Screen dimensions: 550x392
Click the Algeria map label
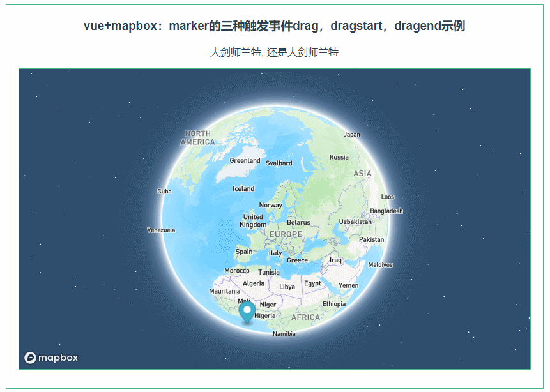[254, 283]
